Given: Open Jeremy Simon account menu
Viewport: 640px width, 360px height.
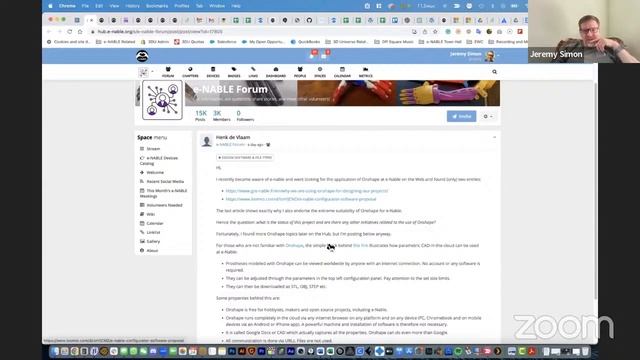Looking at the screenshot, I should coord(474,56).
